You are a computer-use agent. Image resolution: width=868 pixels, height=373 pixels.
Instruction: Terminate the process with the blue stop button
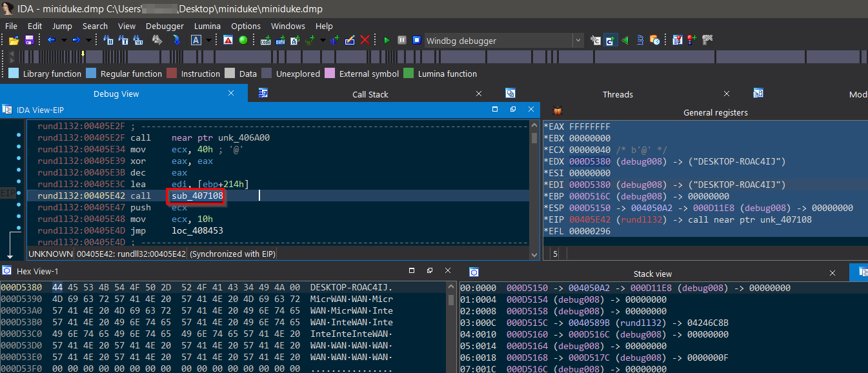pyautogui.click(x=417, y=40)
